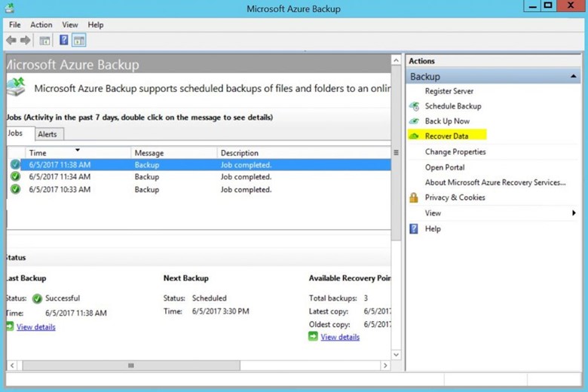The width and height of the screenshot is (588, 392).
Task: Click the Next Backup time 6/5/2017 3:30 PM
Action: (x=220, y=311)
